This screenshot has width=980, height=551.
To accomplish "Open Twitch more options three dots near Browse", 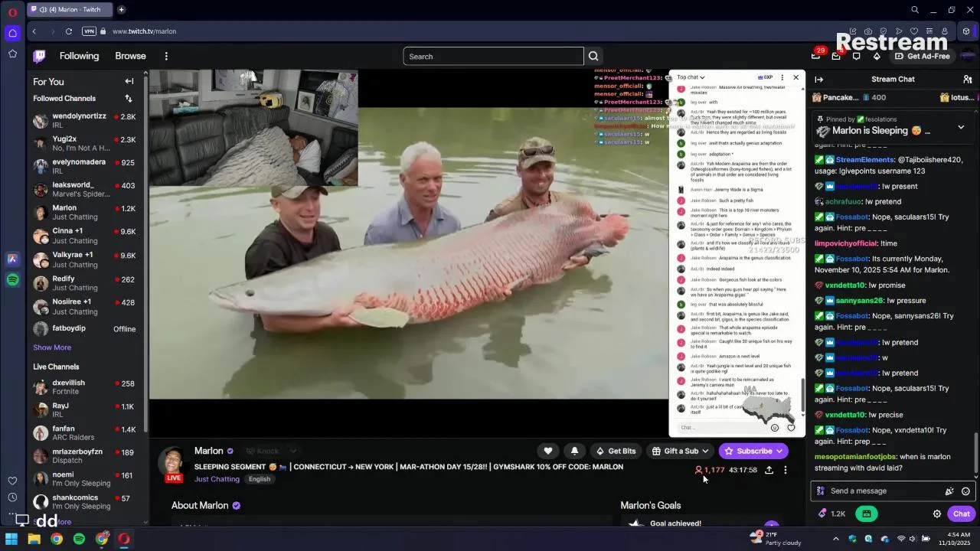I will 166,56.
